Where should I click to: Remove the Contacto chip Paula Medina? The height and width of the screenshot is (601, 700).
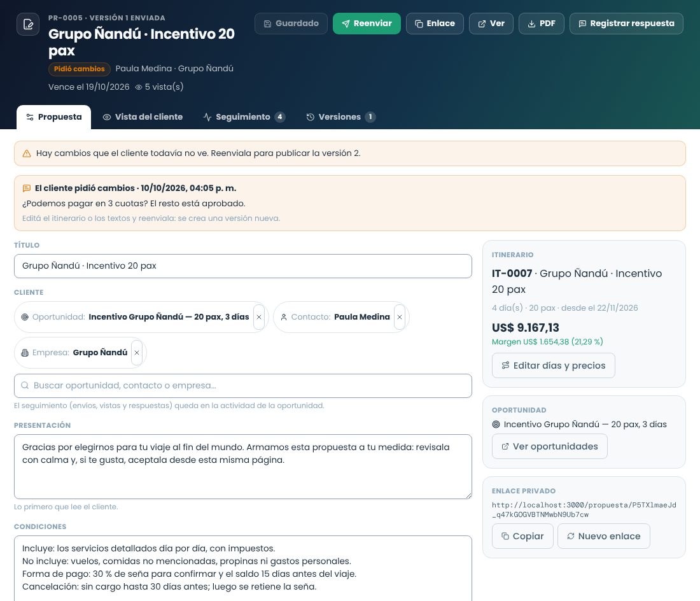coord(400,317)
